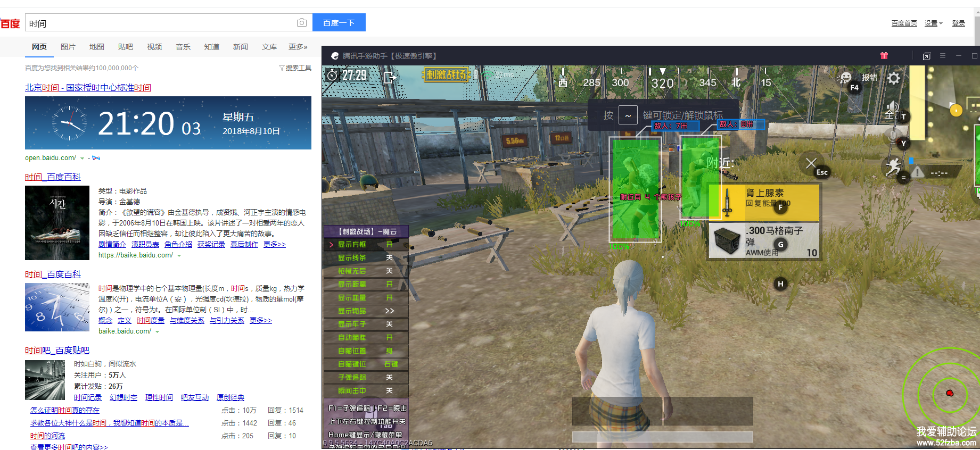The width and height of the screenshot is (980, 450).
Task: Click the camera image-search icon in Baidu search box
Action: 302,22
